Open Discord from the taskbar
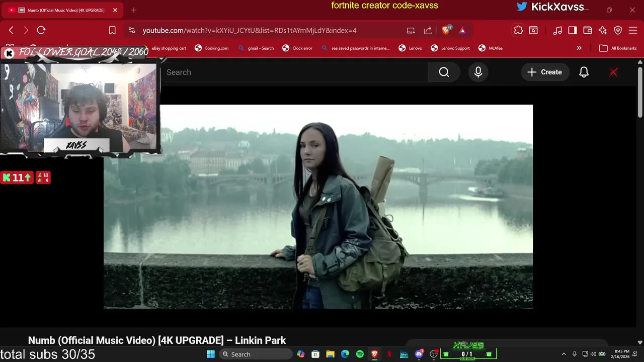 pos(419,354)
